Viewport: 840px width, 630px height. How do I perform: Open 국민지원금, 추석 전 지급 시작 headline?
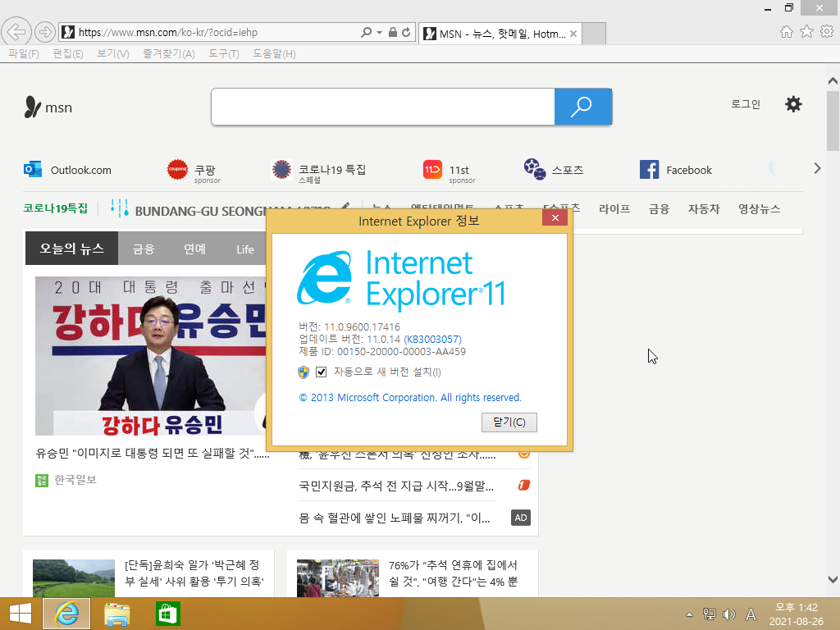click(396, 486)
